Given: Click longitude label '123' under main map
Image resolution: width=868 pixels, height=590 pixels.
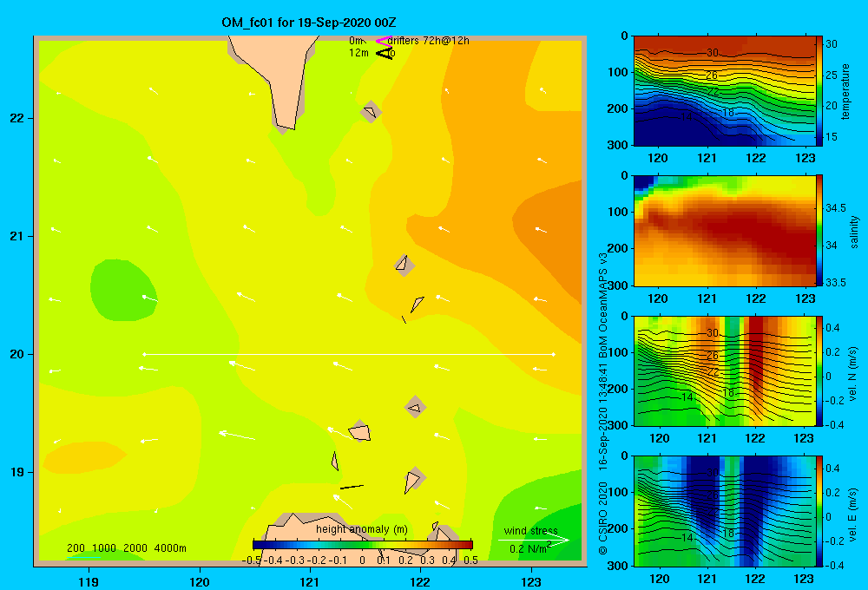Looking at the screenshot, I should click(x=531, y=581).
